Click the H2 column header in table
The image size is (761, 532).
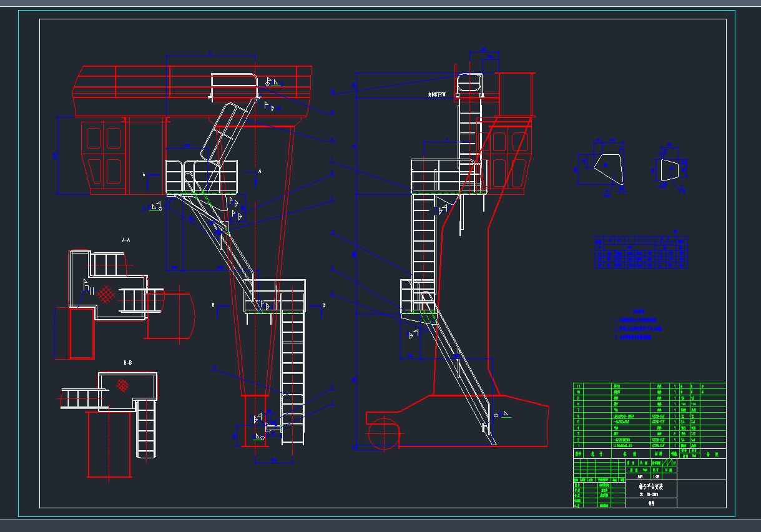pos(619,240)
